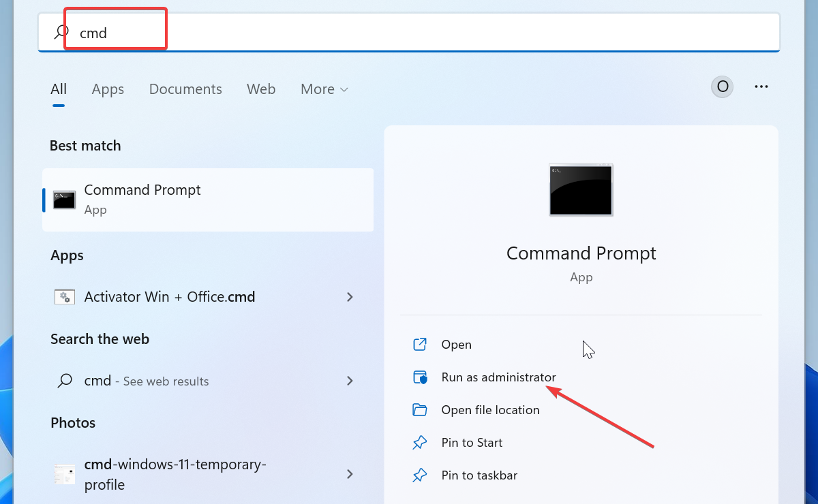Choose Pin to taskbar
818x504 pixels.
tap(479, 475)
